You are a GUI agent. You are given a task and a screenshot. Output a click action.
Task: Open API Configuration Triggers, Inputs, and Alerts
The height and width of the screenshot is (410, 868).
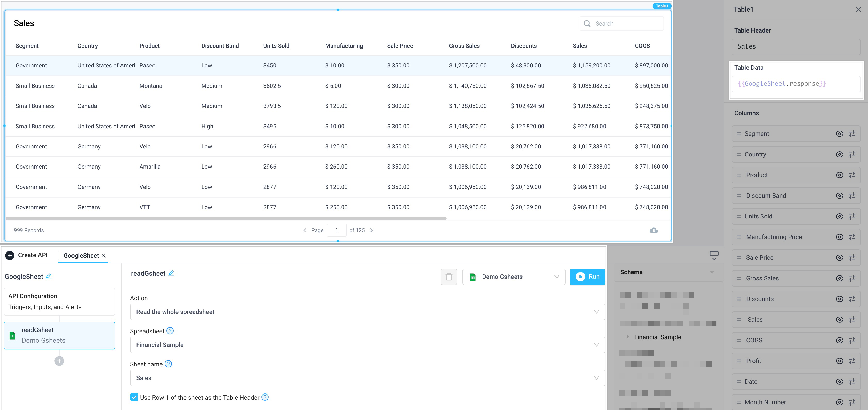point(59,301)
